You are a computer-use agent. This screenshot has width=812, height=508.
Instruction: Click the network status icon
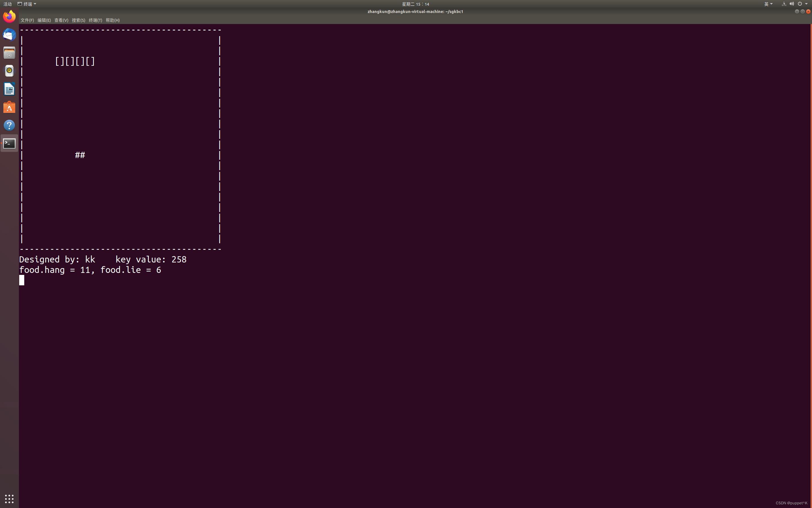784,4
